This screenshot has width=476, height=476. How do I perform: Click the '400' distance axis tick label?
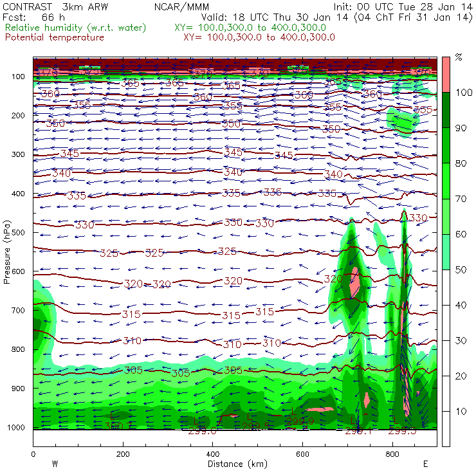212,454
